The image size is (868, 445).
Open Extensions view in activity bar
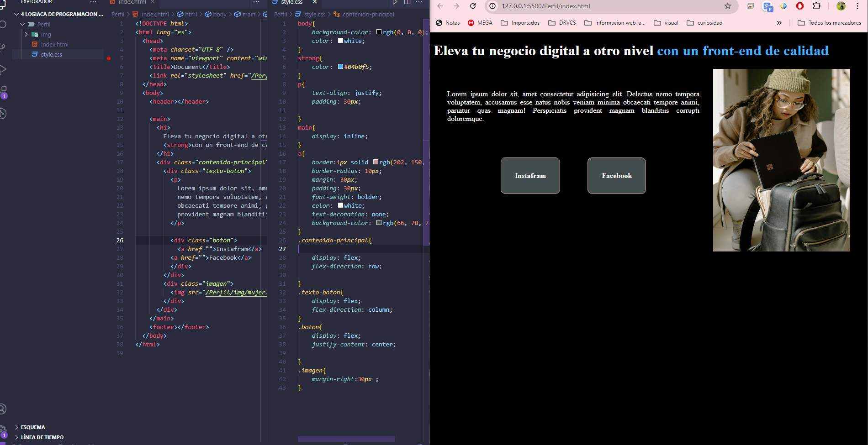coord(3,92)
